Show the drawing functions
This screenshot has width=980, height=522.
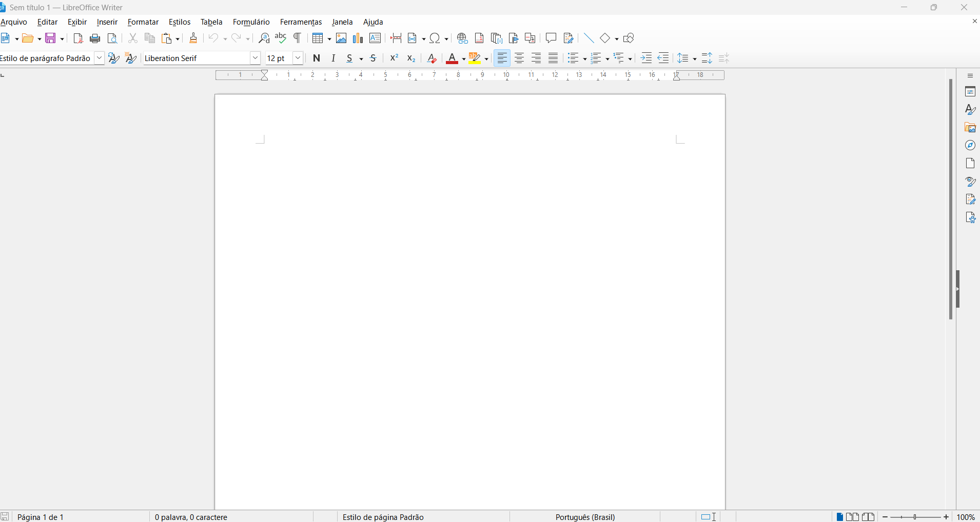(629, 38)
